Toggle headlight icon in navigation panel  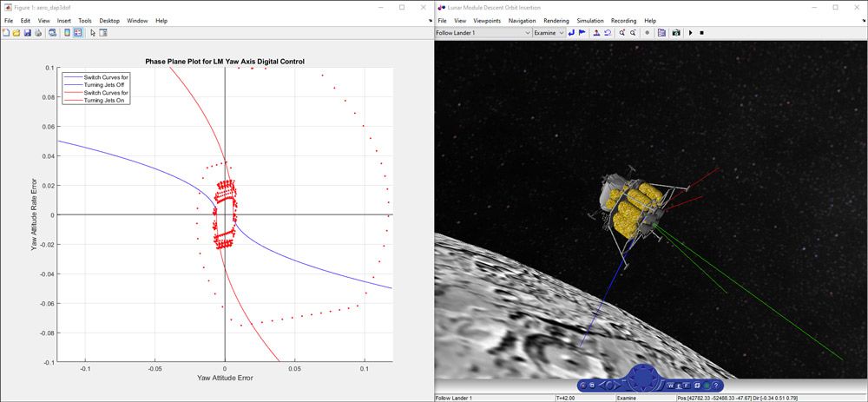tap(707, 386)
